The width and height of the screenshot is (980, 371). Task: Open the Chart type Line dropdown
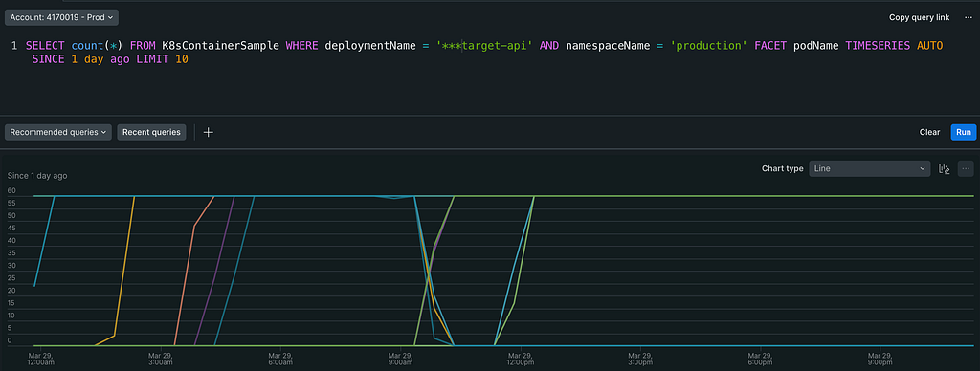870,168
